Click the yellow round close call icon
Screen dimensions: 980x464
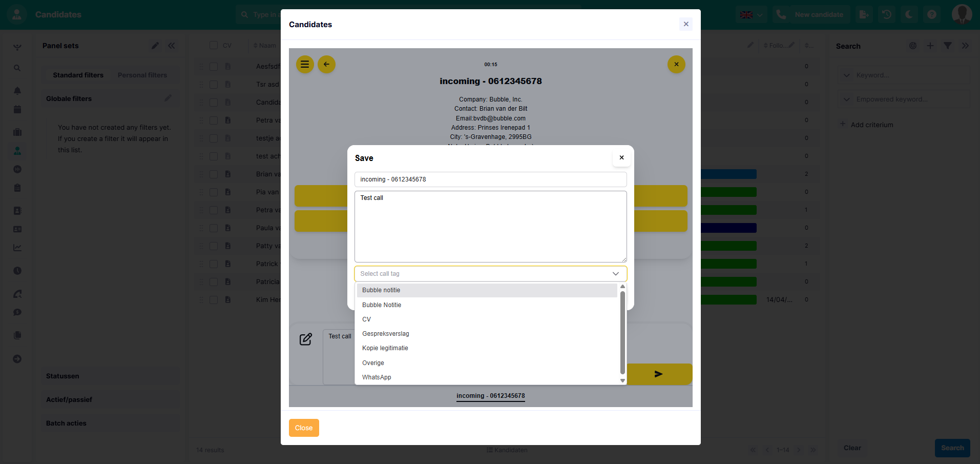(x=676, y=65)
